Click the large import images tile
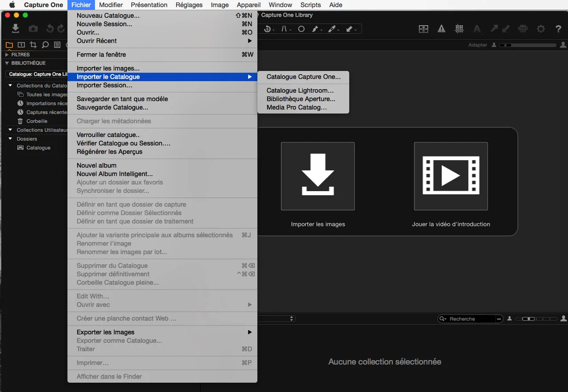The width and height of the screenshot is (568, 392). pyautogui.click(x=318, y=176)
